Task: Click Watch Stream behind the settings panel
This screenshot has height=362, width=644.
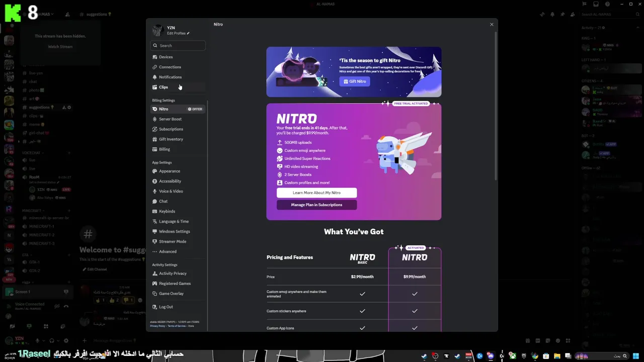Action: [x=60, y=46]
